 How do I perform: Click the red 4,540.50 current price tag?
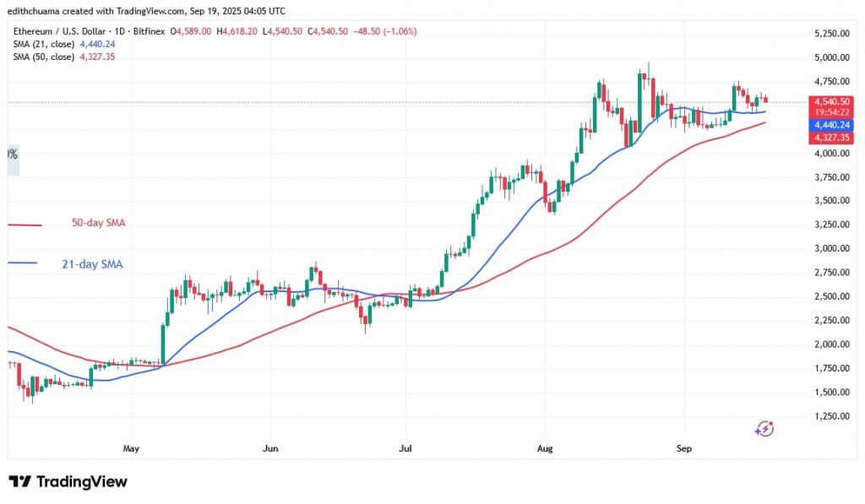pyautogui.click(x=832, y=101)
